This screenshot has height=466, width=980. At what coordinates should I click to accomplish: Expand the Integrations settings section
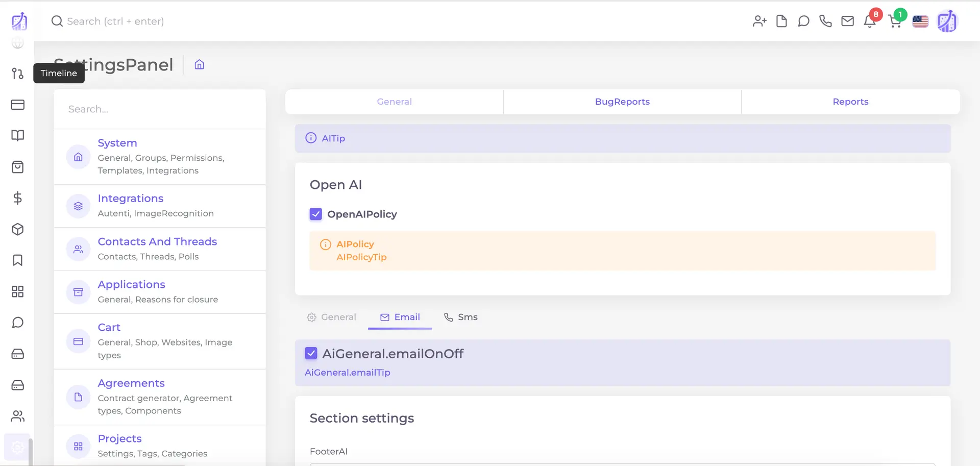tap(130, 198)
